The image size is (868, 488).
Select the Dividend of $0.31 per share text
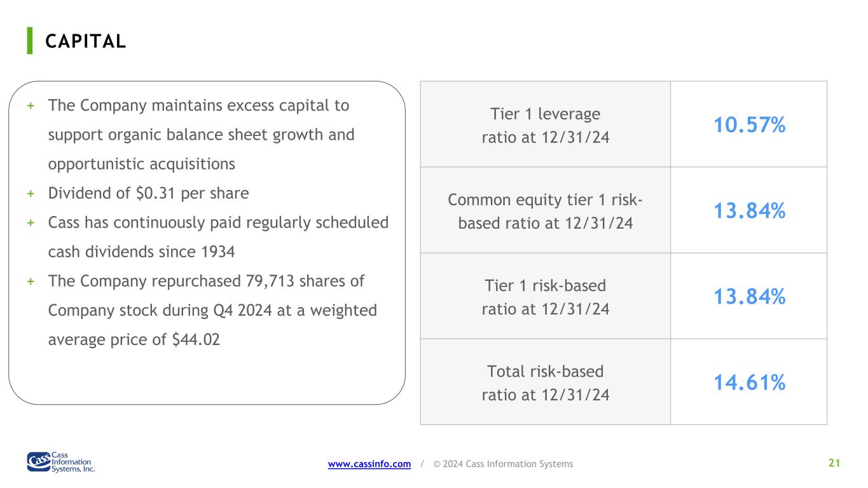[x=148, y=193]
